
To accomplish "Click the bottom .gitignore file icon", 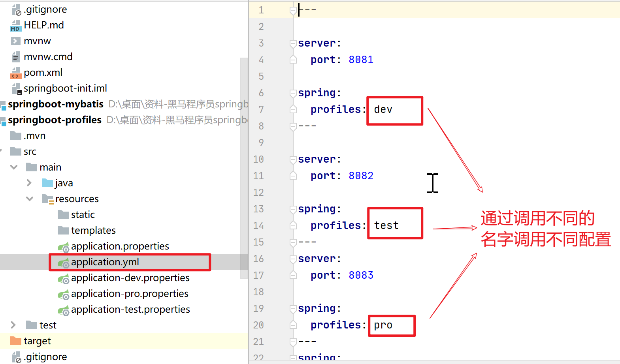I will click(16, 357).
